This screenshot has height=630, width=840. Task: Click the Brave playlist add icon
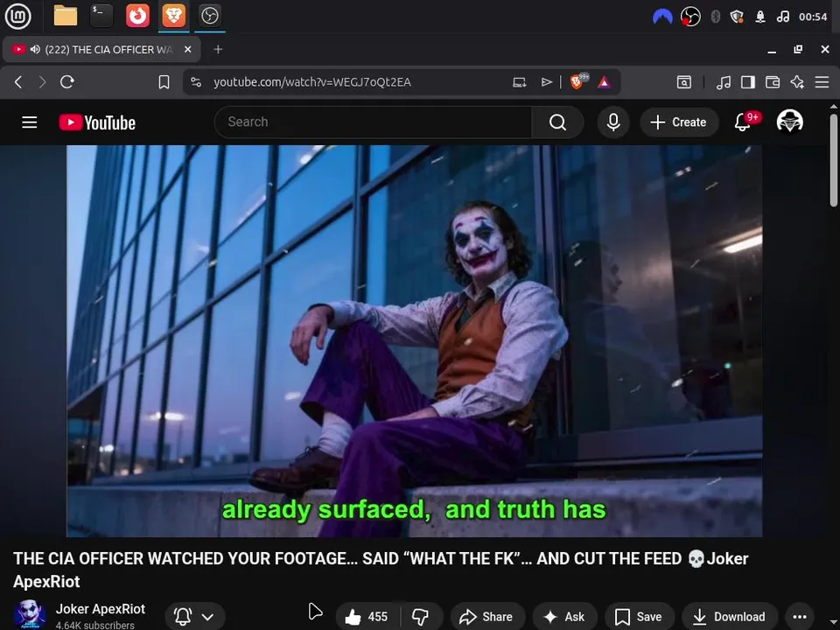pos(546,82)
